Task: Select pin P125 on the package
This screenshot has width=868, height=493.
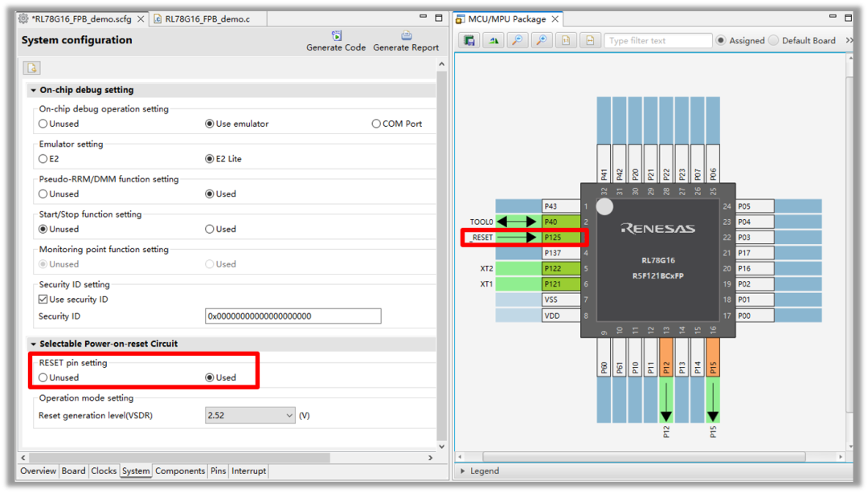Action: [561, 238]
